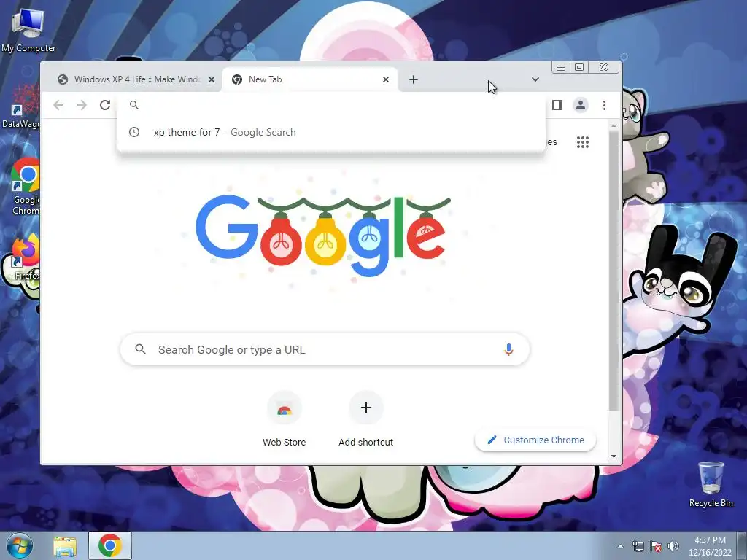
Task: Select the My Computer desktop icon
Action: (28, 31)
